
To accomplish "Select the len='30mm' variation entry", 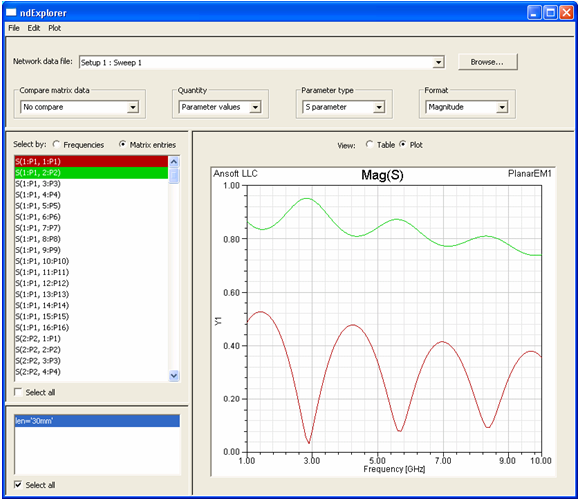I will (97, 421).
